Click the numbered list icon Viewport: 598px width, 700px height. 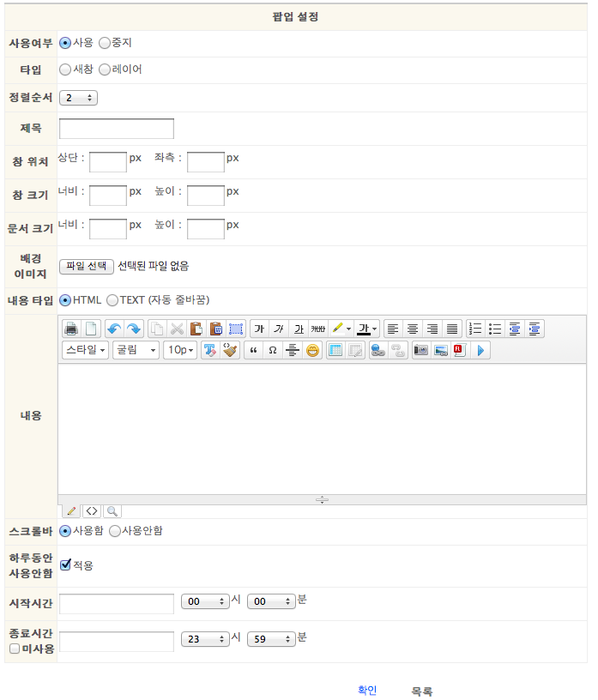coord(475,329)
